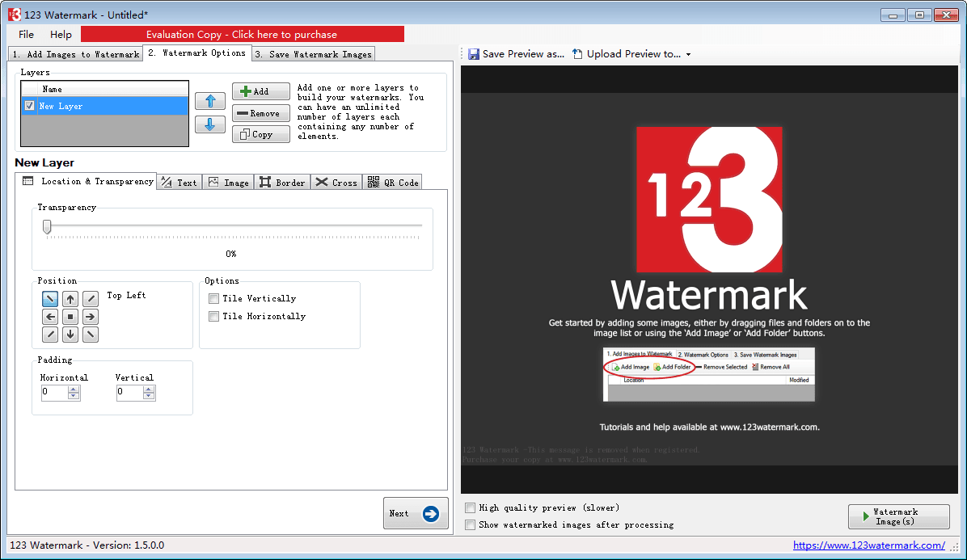The image size is (967, 560).
Task: Enable Tile Vertically option
Action: [x=214, y=299]
